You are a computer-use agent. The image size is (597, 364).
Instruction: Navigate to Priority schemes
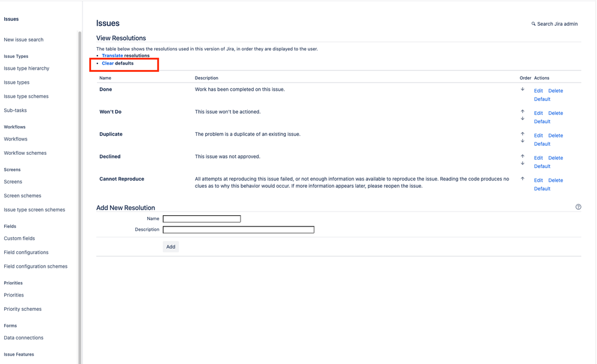(x=23, y=308)
